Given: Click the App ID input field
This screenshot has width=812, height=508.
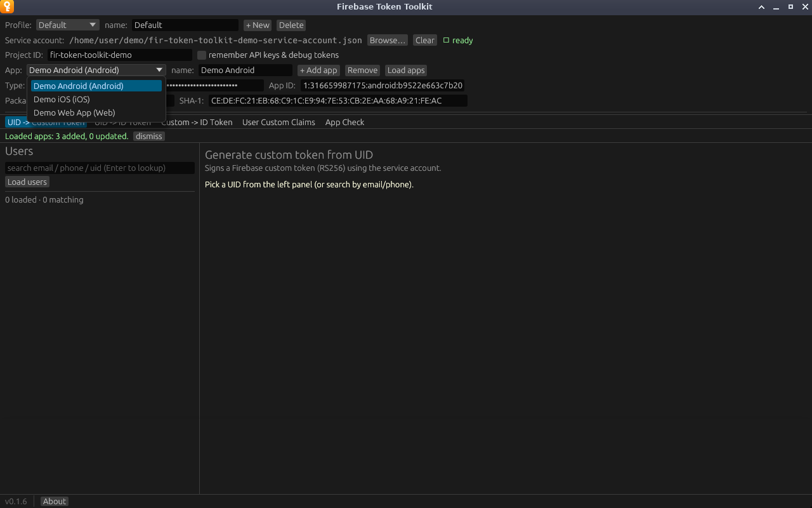Looking at the screenshot, I should tap(383, 86).
